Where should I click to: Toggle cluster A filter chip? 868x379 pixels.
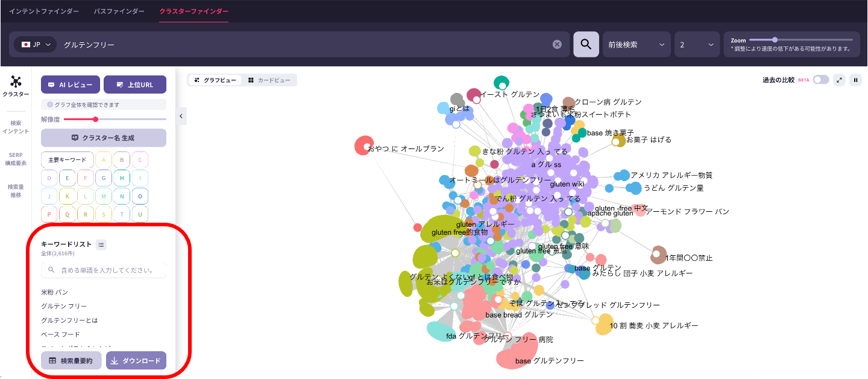pos(104,160)
